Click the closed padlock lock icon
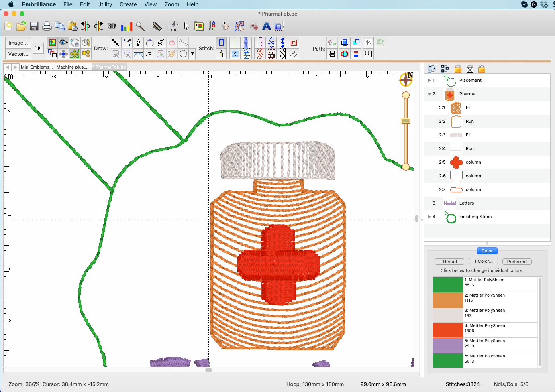The image size is (555, 392). [x=458, y=69]
